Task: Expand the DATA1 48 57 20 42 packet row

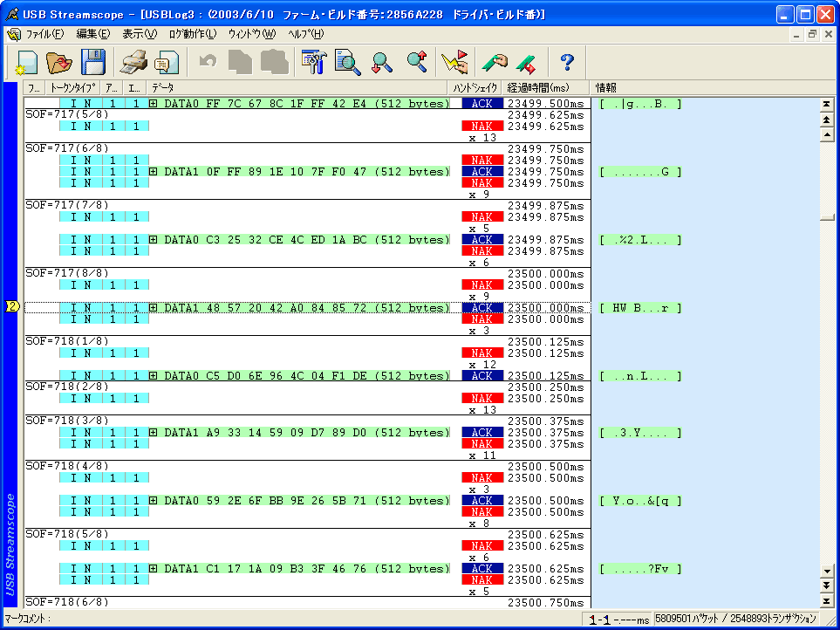Action: coord(154,307)
